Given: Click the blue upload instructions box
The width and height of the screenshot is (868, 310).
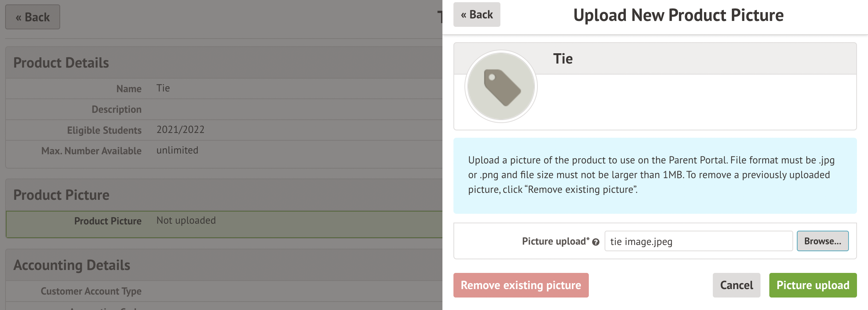Looking at the screenshot, I should [655, 176].
